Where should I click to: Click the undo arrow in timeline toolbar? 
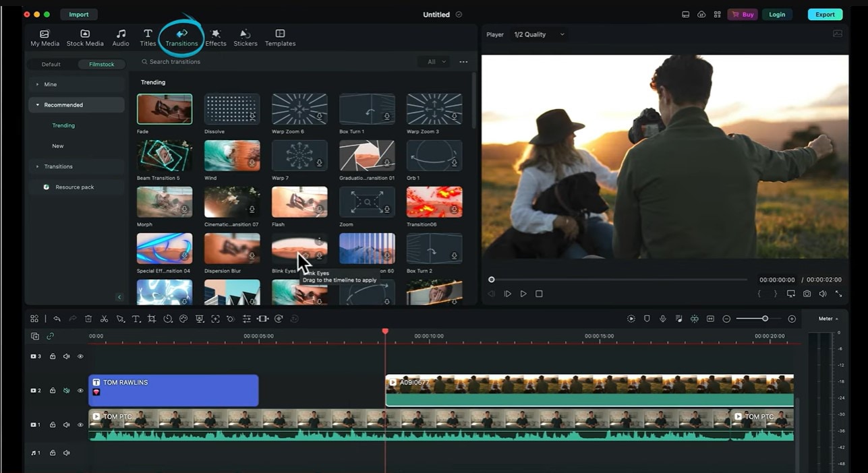57,319
